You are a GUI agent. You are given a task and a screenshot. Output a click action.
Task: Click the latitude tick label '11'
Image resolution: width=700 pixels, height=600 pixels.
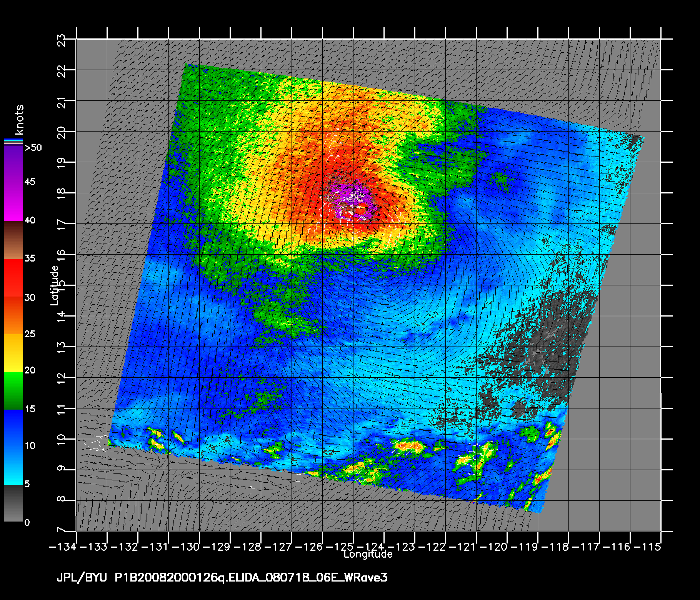62,410
